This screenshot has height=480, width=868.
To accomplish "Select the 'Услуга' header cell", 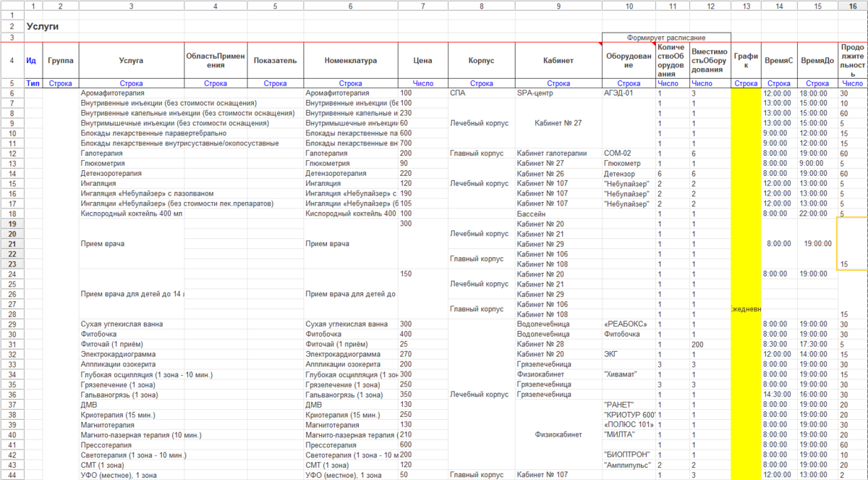I will [131, 61].
